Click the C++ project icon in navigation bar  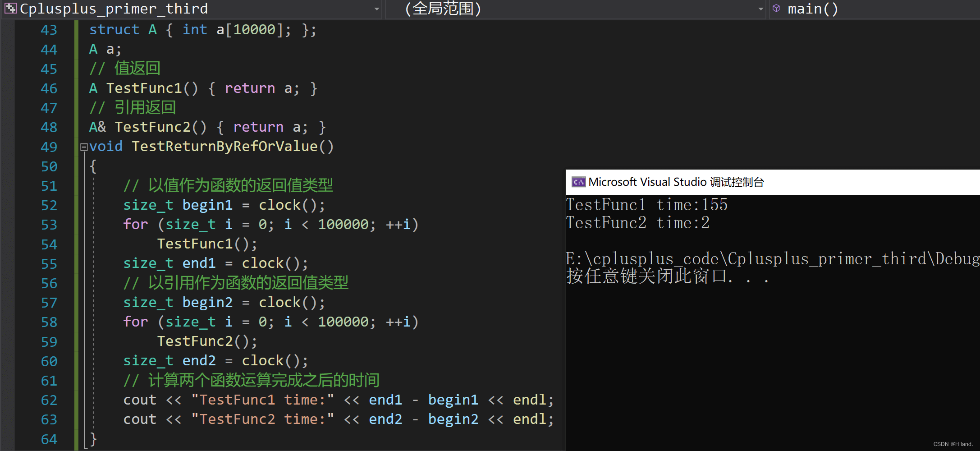tap(11, 9)
